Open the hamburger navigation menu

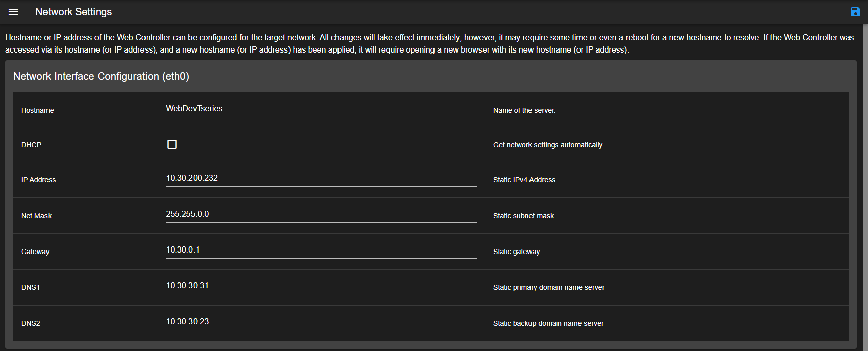(13, 12)
